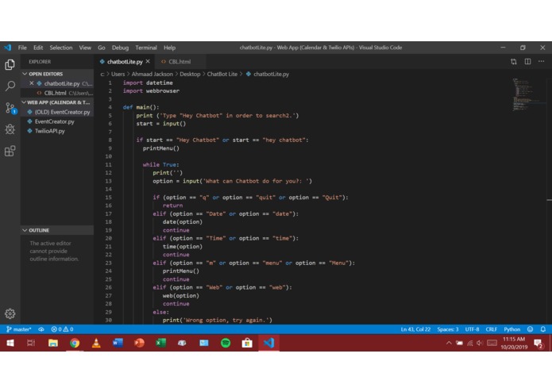552x392 pixels.
Task: Collapse the Web App (Calendar & T... folder section
Action: [58, 102]
